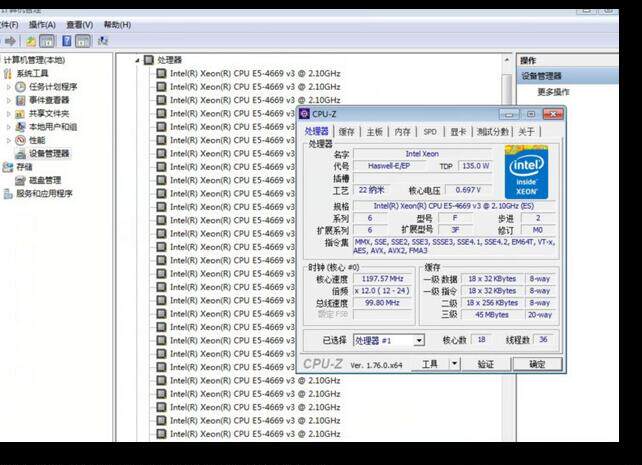
Task: Click 设备管理器 header in the actions pane
Action: pyautogui.click(x=567, y=76)
